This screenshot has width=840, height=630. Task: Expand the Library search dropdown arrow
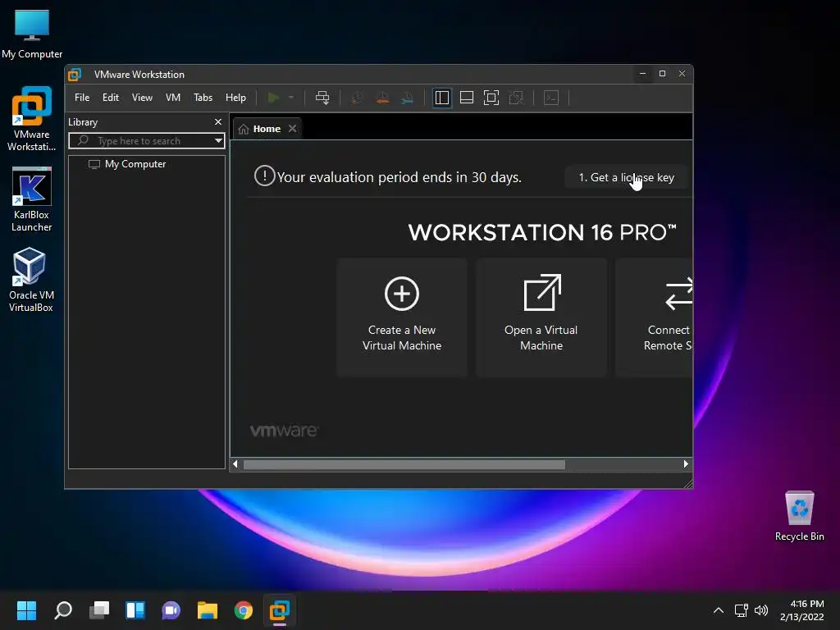(x=218, y=141)
